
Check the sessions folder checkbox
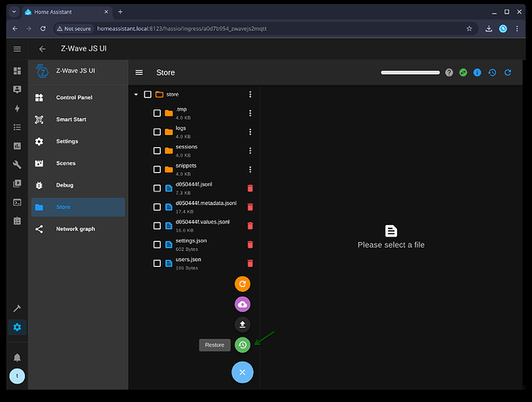tap(157, 150)
